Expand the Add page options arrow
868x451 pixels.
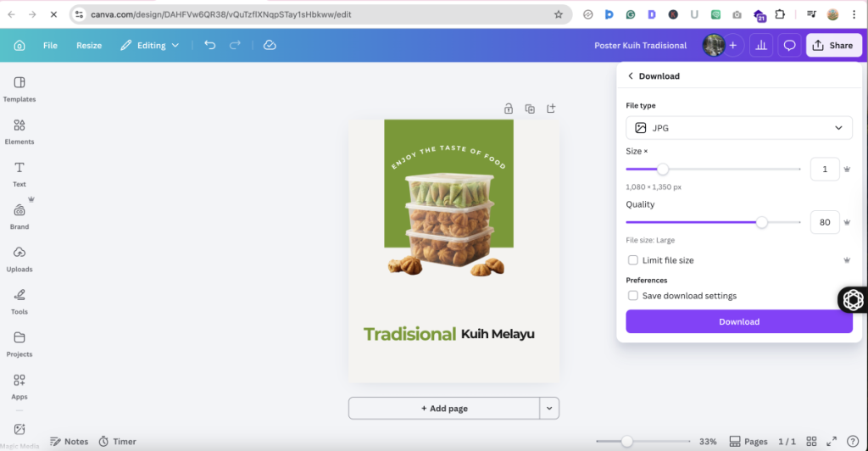549,409
